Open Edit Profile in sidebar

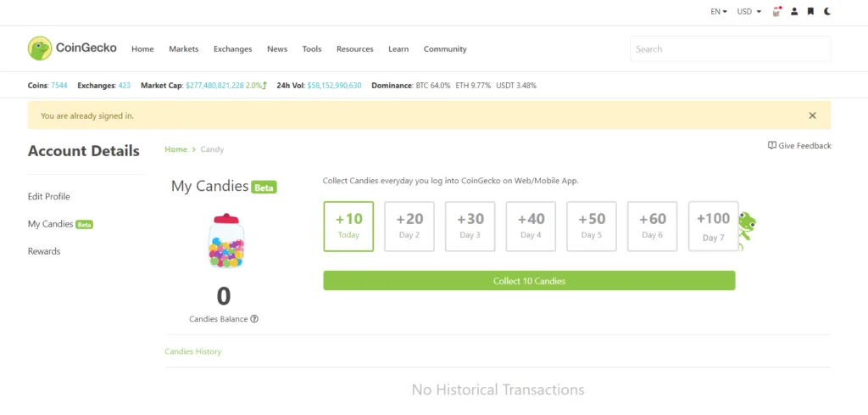pyautogui.click(x=48, y=197)
